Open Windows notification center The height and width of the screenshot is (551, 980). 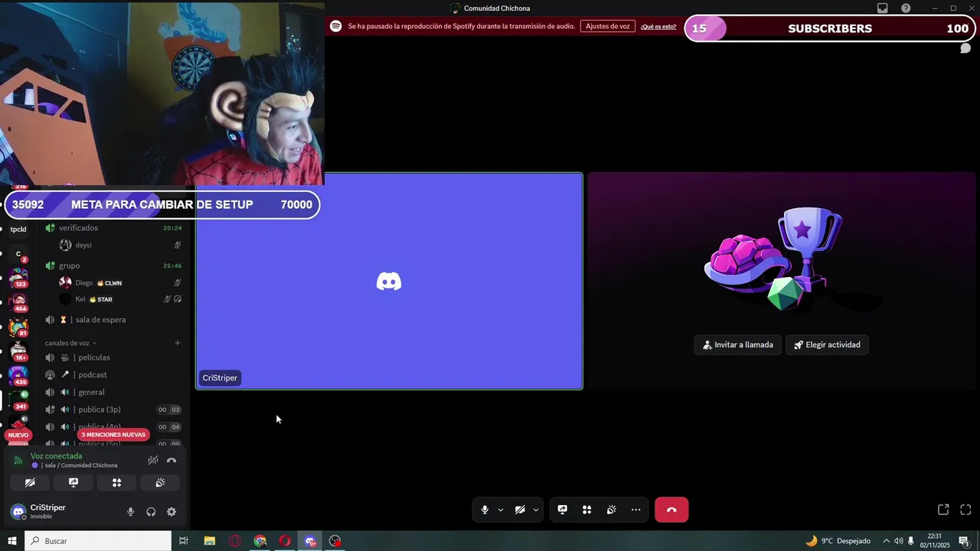coord(964,541)
